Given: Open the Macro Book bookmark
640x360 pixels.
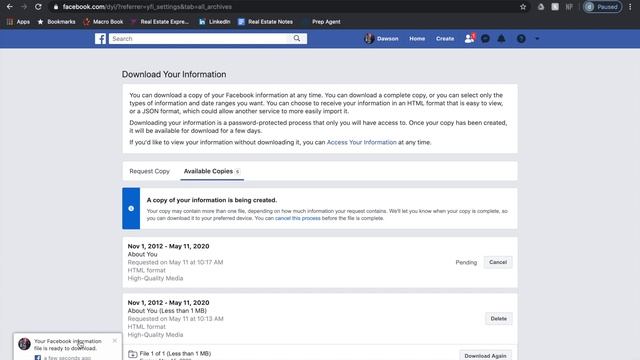Looking at the screenshot, I should pos(103,22).
